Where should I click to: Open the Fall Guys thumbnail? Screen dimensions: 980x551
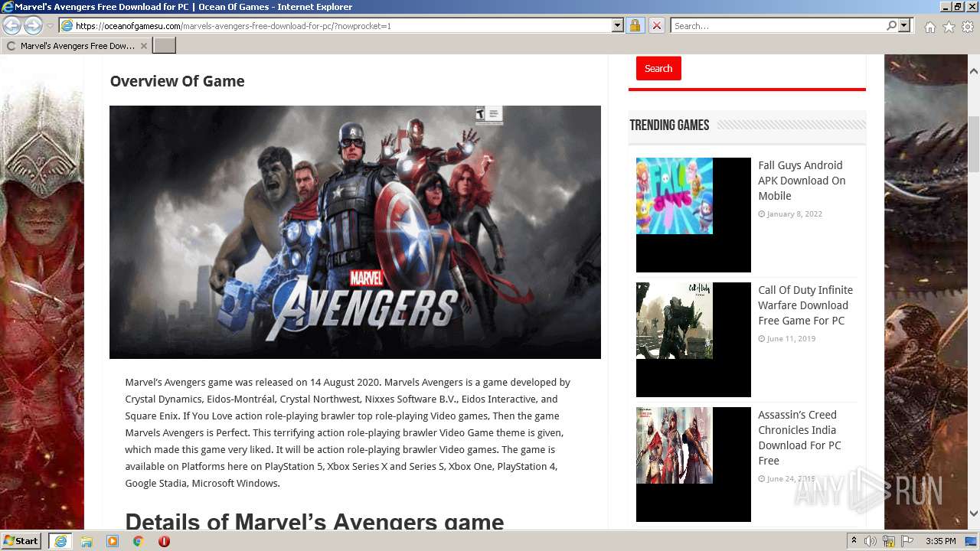694,215
